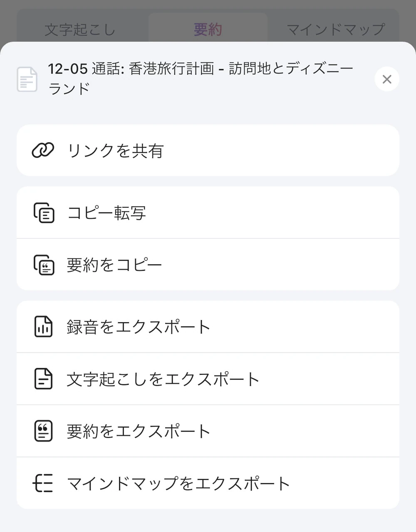Click the audio export waveform icon
This screenshot has width=416, height=532.
click(43, 327)
